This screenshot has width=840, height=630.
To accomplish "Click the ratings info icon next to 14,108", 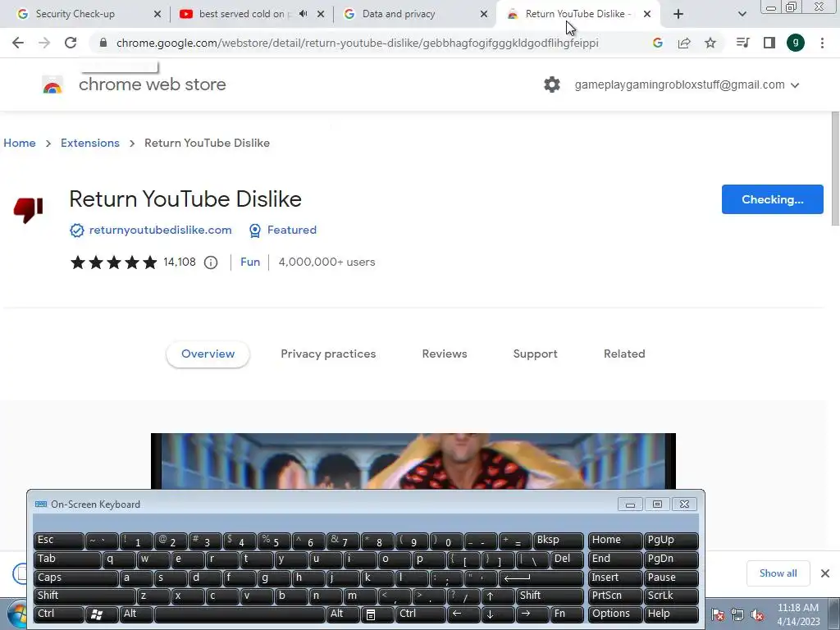I will pos(211,262).
